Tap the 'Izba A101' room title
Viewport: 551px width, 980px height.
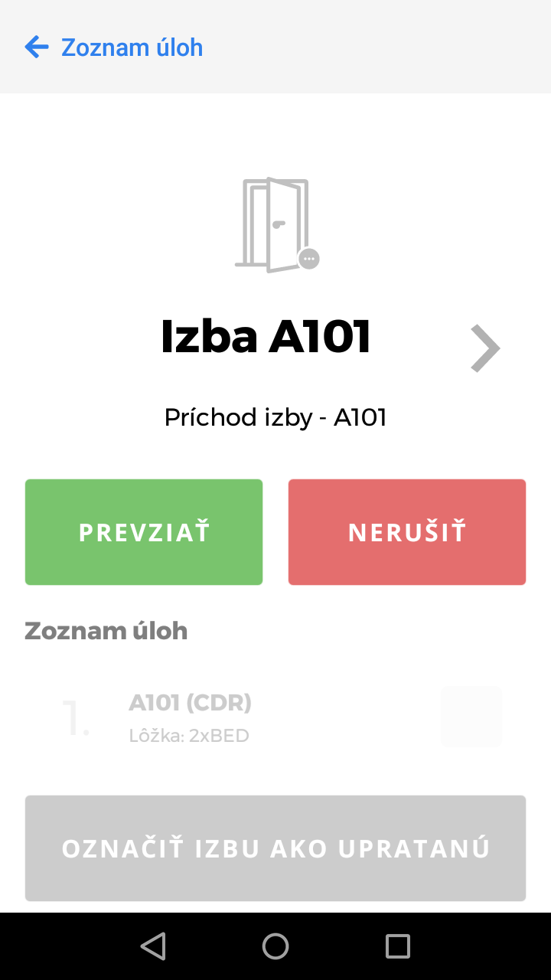(x=266, y=336)
